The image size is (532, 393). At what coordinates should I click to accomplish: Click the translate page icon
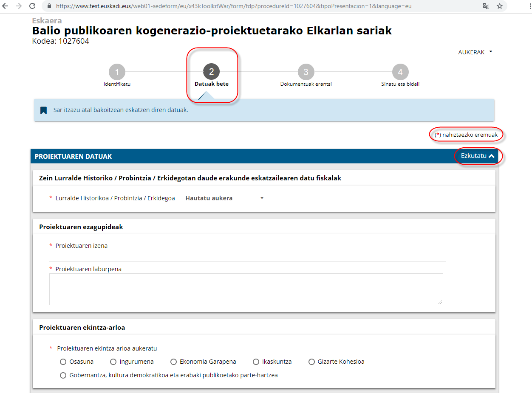tap(486, 6)
